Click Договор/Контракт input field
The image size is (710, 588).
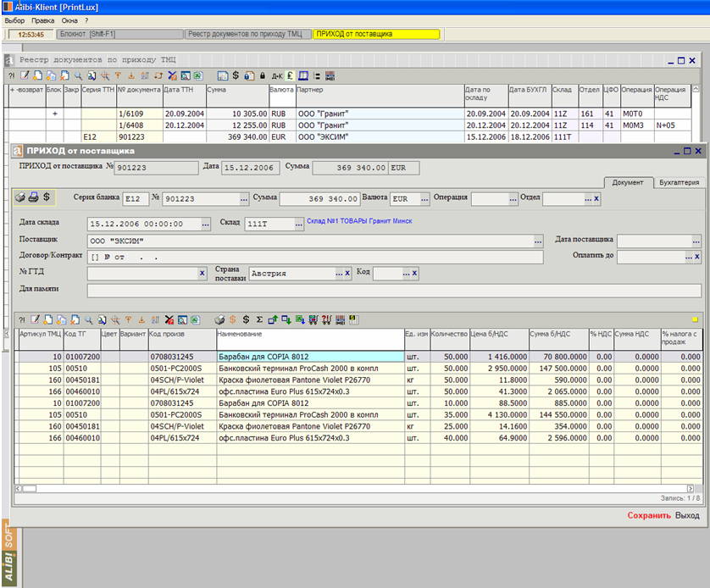(x=315, y=257)
